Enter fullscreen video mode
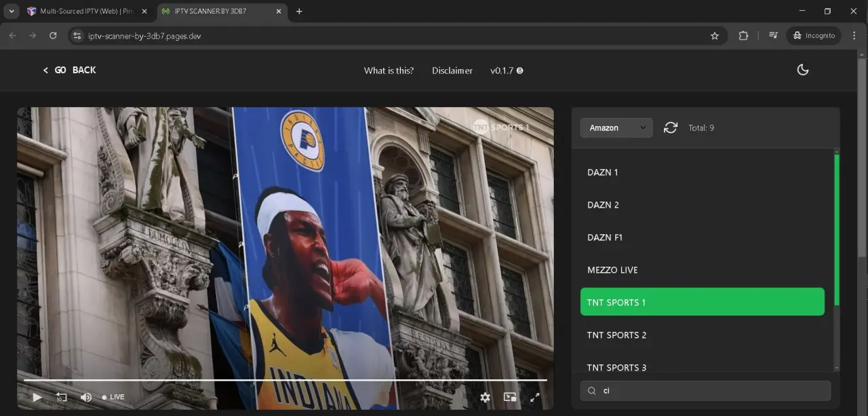 pos(535,397)
